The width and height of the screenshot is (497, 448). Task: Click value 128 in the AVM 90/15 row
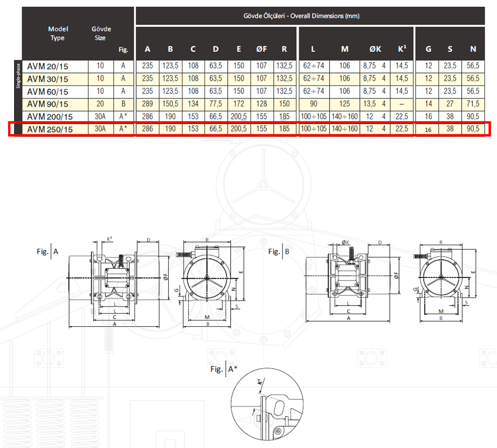point(261,104)
